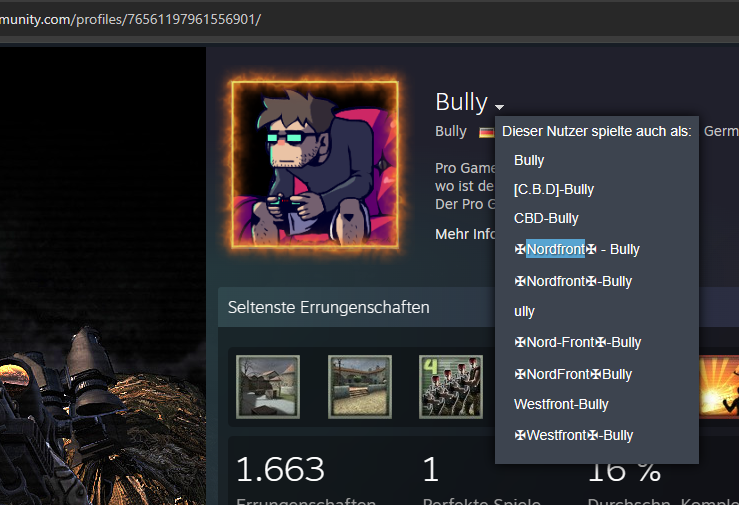The width and height of the screenshot is (739, 505).
Task: Open the Mehr Info link
Action: [x=465, y=234]
